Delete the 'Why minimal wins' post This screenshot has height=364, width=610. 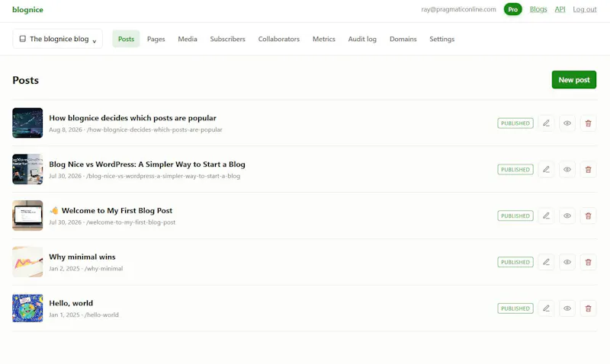click(588, 262)
